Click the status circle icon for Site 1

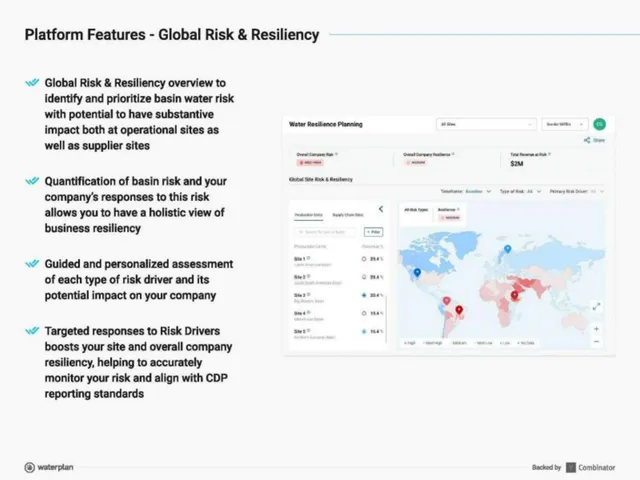coord(364,259)
